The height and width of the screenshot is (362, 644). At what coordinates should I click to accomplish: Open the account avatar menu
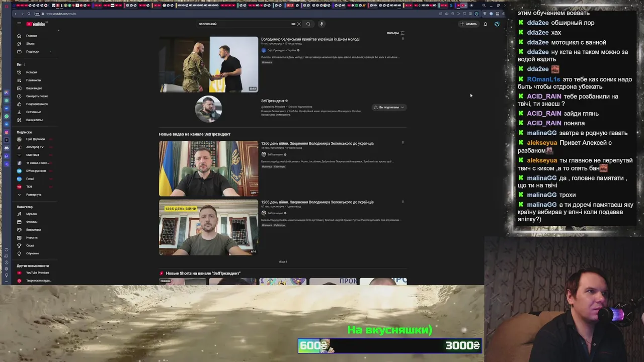click(x=497, y=24)
